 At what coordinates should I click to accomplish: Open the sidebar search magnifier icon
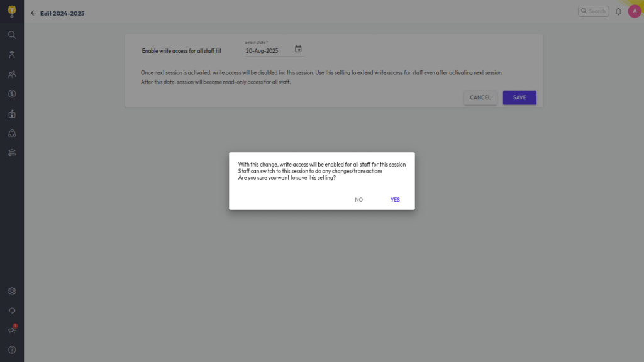click(12, 35)
